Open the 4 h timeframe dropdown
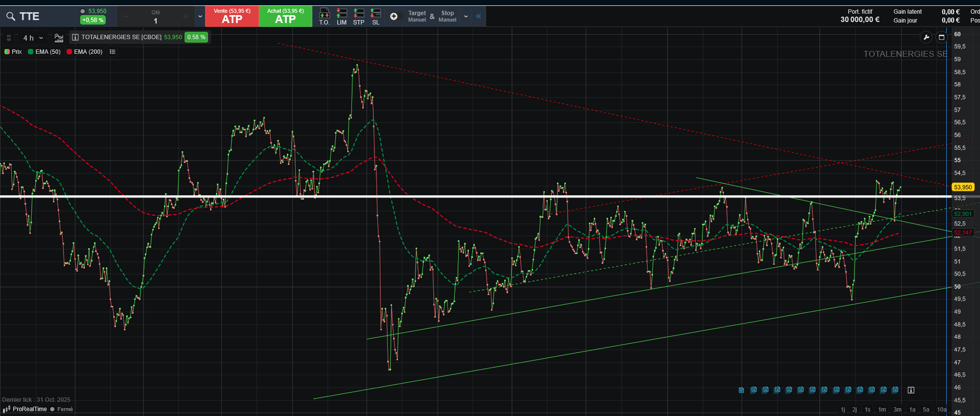The image size is (980, 416). point(33,38)
